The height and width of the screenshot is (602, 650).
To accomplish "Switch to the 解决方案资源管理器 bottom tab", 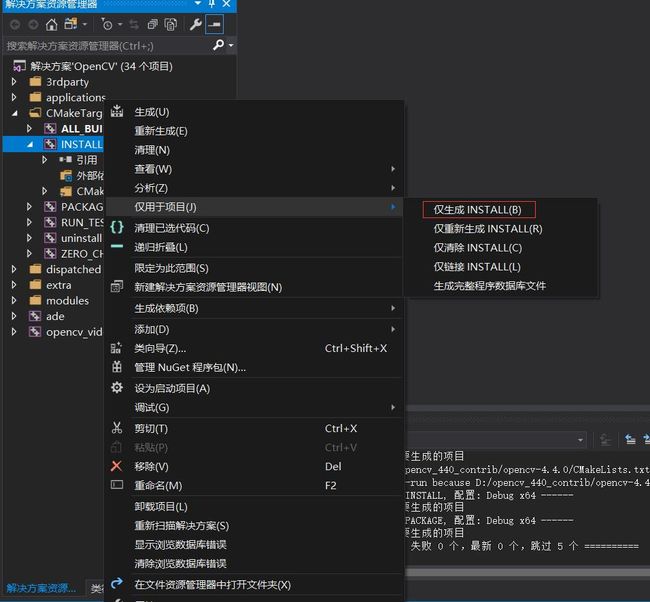I will click(40, 588).
